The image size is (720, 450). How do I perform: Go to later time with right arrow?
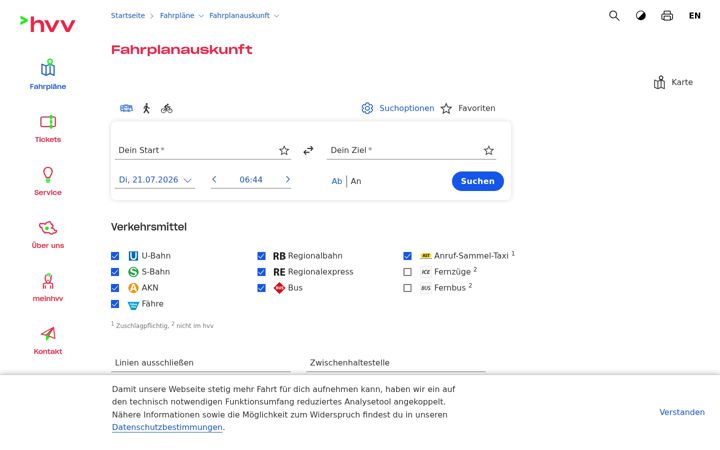tap(287, 180)
